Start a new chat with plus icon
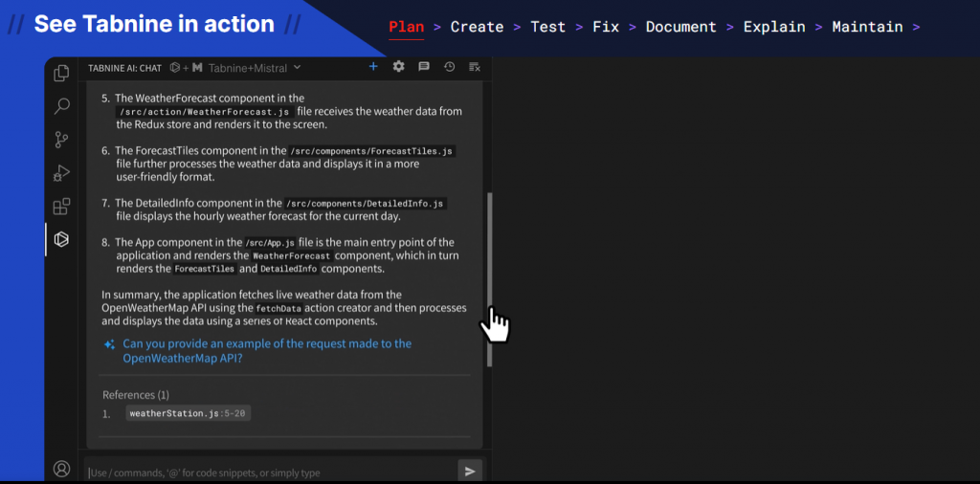This screenshot has width=980, height=484. (373, 67)
